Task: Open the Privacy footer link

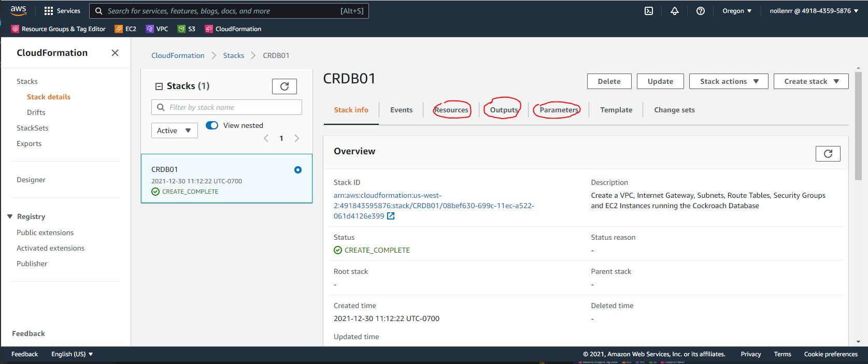Action: tap(751, 354)
